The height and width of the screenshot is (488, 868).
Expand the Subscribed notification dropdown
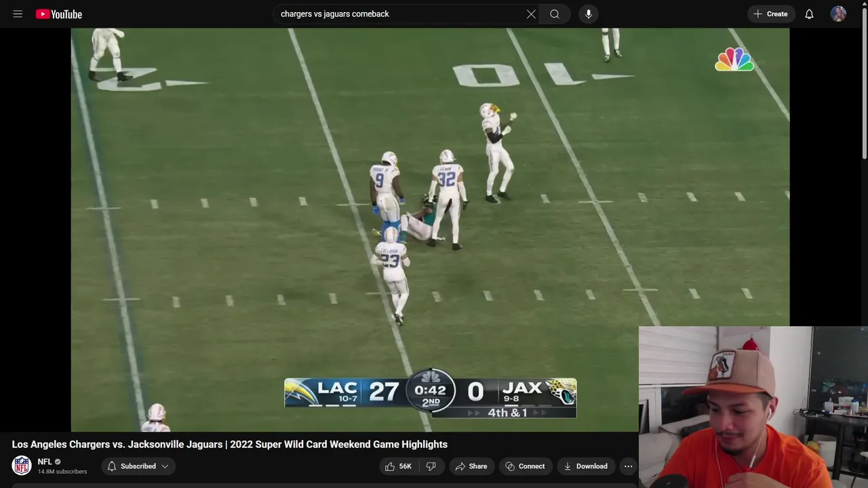(x=138, y=466)
